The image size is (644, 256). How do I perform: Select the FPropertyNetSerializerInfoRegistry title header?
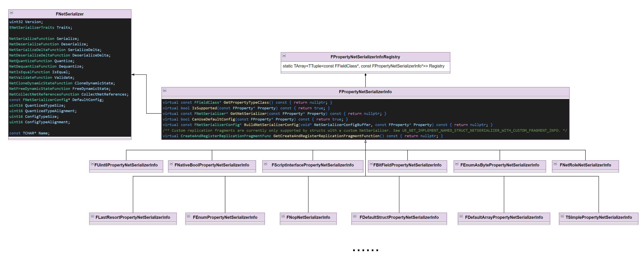tap(365, 57)
